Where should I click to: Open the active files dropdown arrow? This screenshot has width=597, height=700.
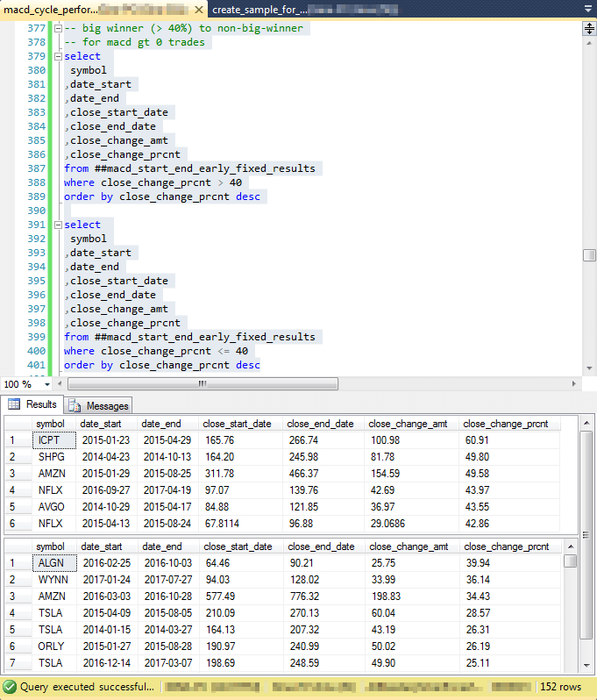(x=588, y=9)
